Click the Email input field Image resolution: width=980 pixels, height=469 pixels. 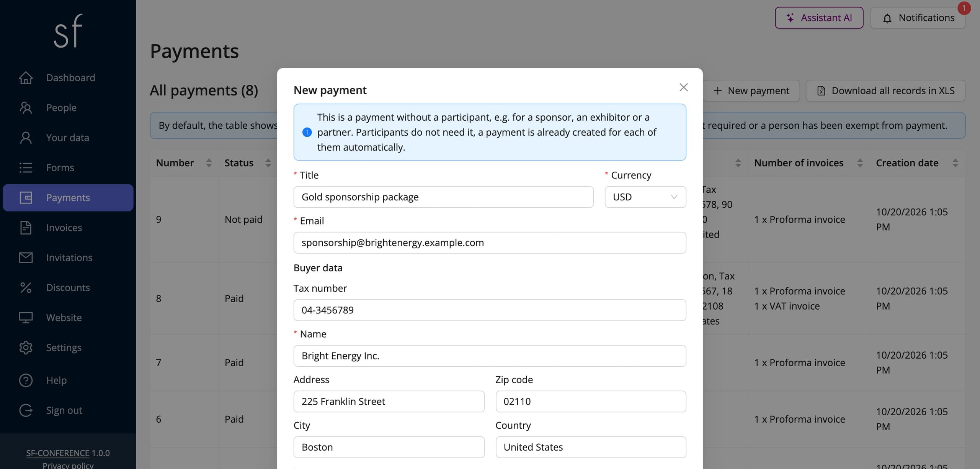point(490,243)
